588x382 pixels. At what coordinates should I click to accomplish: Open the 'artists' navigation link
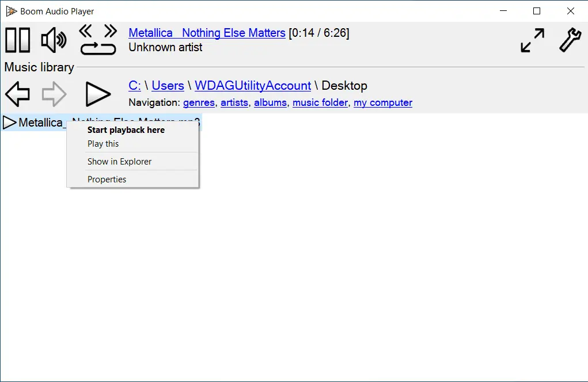pyautogui.click(x=234, y=102)
